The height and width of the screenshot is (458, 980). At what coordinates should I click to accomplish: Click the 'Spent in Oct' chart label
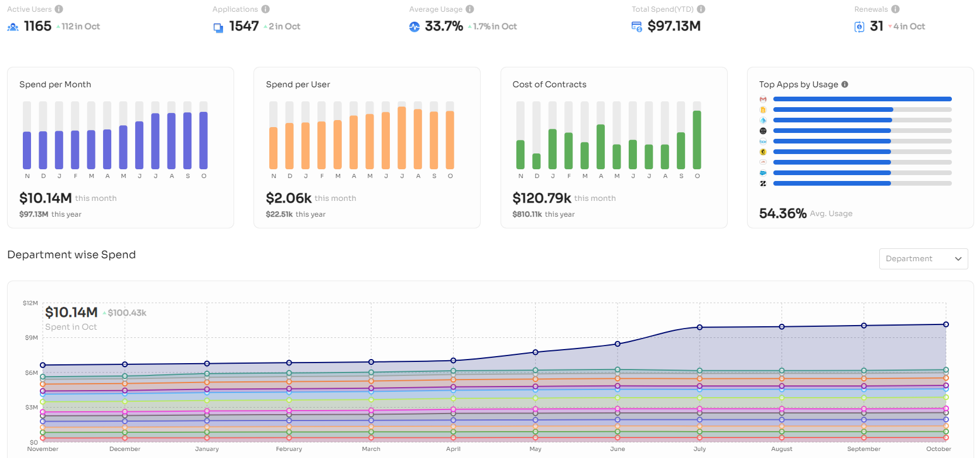(x=71, y=327)
